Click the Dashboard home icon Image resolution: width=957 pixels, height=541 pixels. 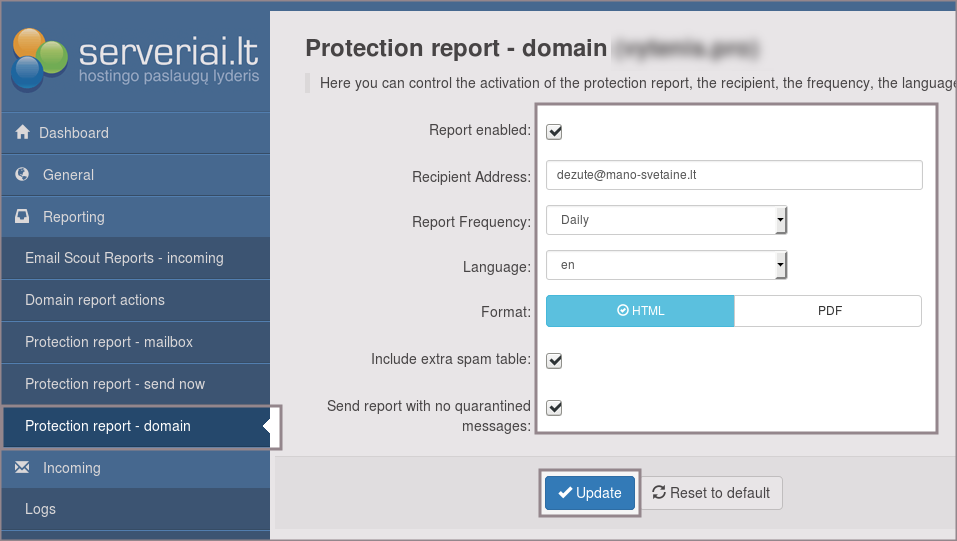(23, 132)
